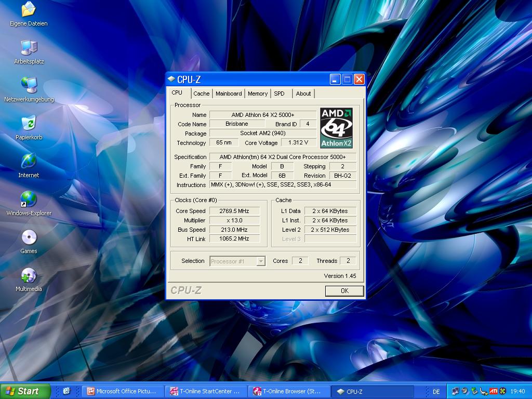Click the Multiplier value x 13.0
This screenshot has height=399, width=532.
[x=234, y=220]
